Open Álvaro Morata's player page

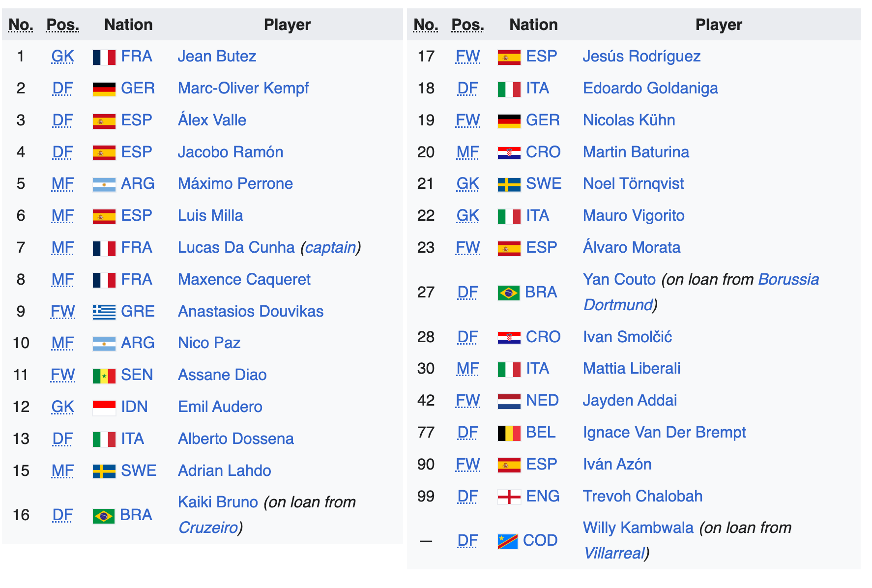point(632,247)
